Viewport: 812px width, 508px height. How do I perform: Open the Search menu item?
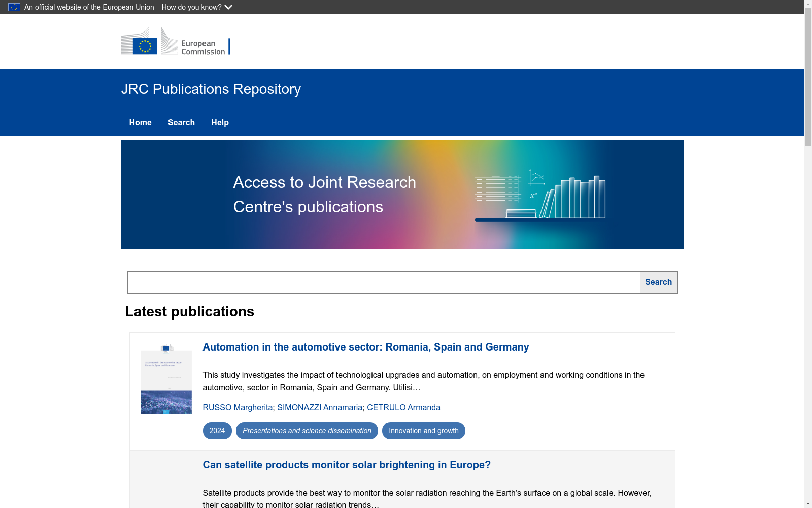point(182,123)
